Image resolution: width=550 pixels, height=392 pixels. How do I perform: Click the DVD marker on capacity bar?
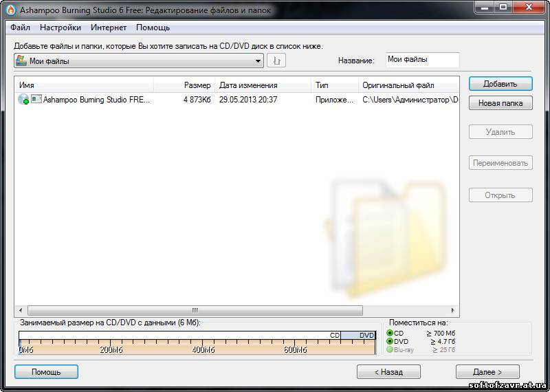[x=366, y=335]
